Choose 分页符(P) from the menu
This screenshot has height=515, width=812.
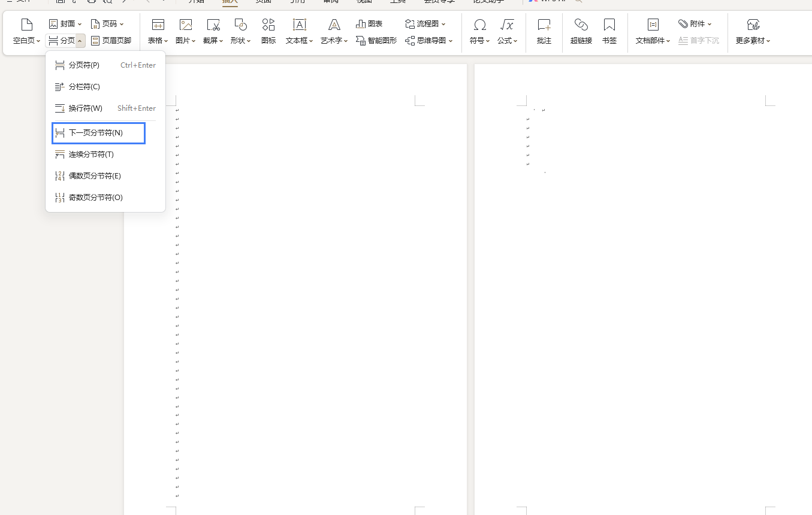[x=105, y=65]
